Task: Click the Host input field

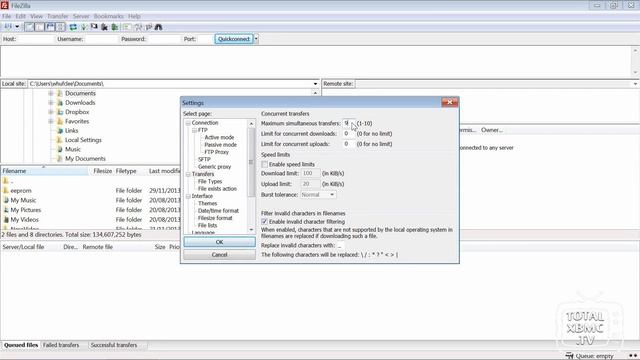Action: [x=35, y=39]
